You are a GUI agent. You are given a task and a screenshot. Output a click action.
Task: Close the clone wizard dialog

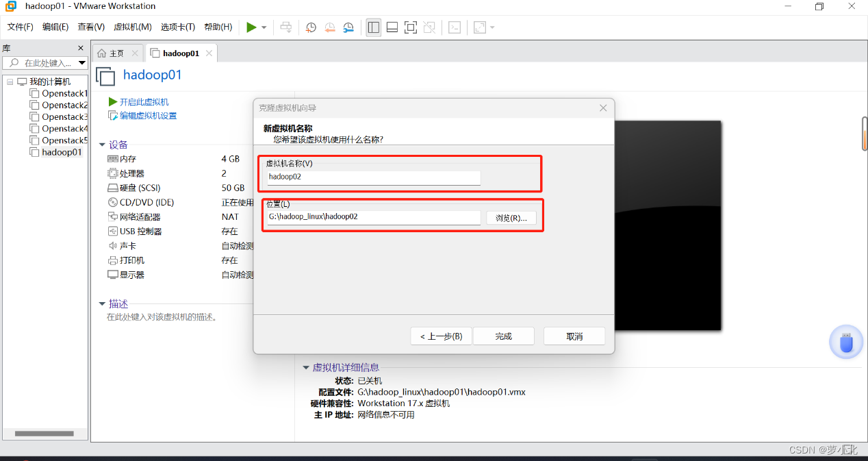point(603,108)
